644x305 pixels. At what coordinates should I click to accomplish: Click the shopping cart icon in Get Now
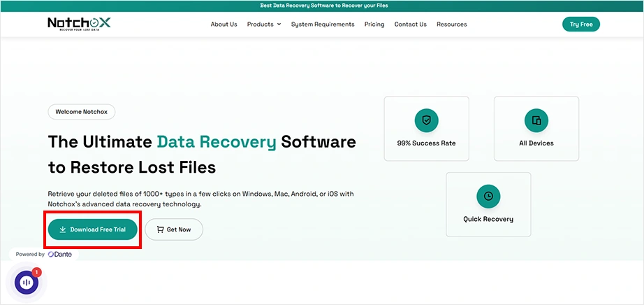point(160,229)
